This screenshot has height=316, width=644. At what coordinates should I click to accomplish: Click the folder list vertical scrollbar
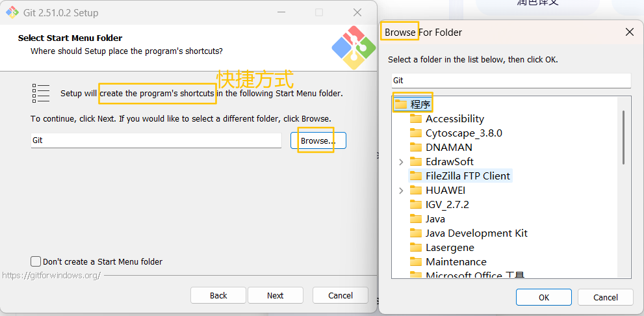(623, 137)
